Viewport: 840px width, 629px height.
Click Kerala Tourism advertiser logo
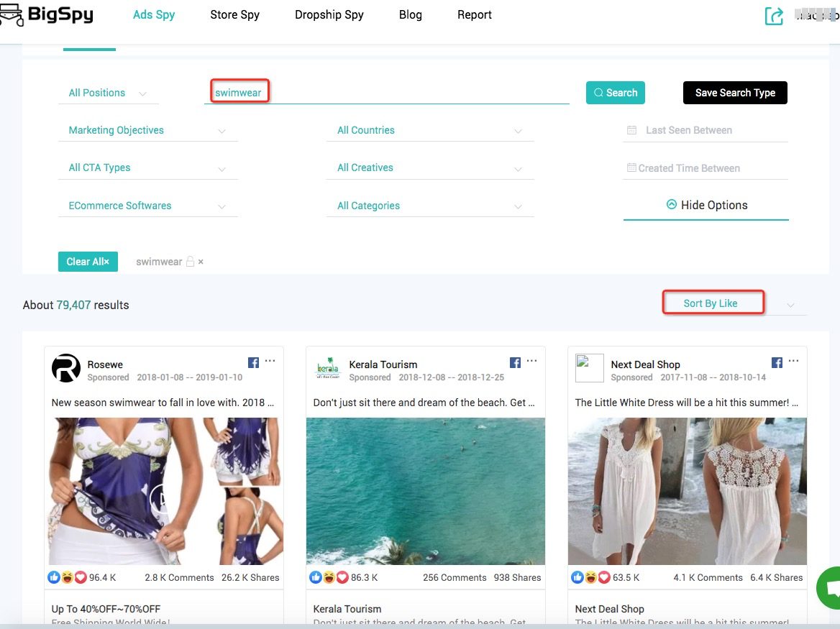[328, 368]
